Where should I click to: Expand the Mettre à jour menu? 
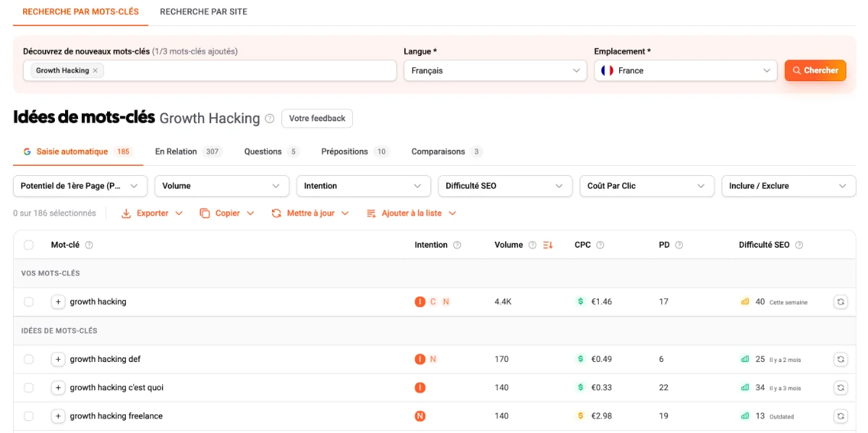[310, 214]
